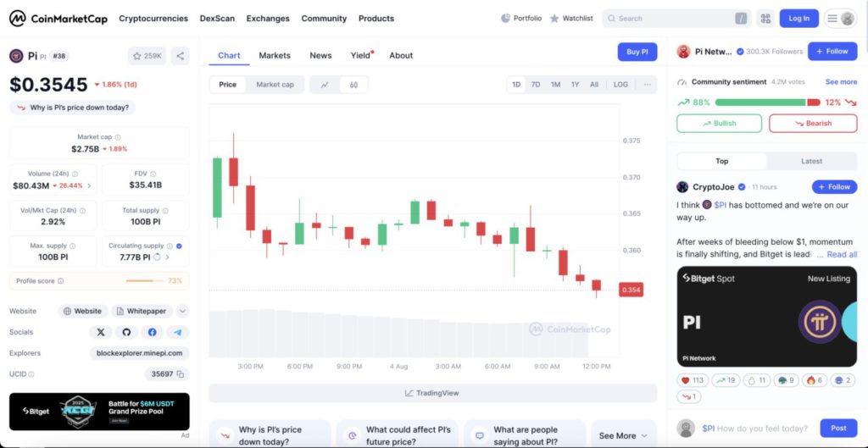Add Pi to watchlist via star button
This screenshot has height=448, width=868.
pyautogui.click(x=147, y=56)
